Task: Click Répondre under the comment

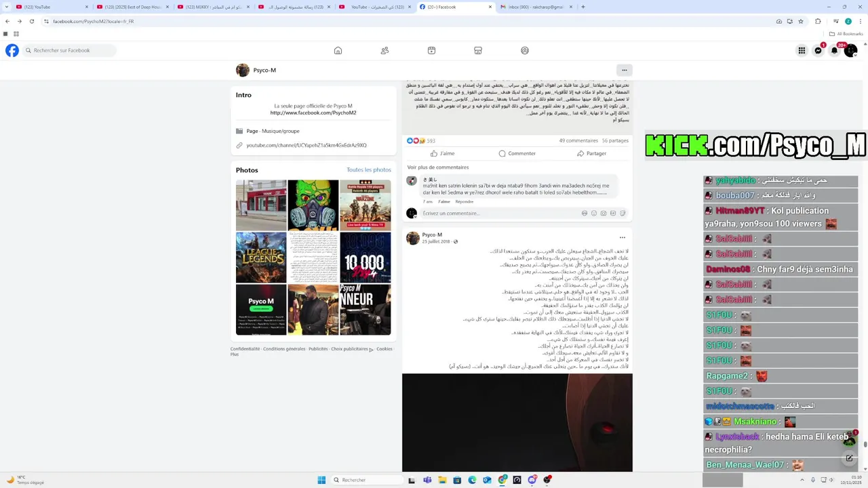Action: pyautogui.click(x=465, y=201)
